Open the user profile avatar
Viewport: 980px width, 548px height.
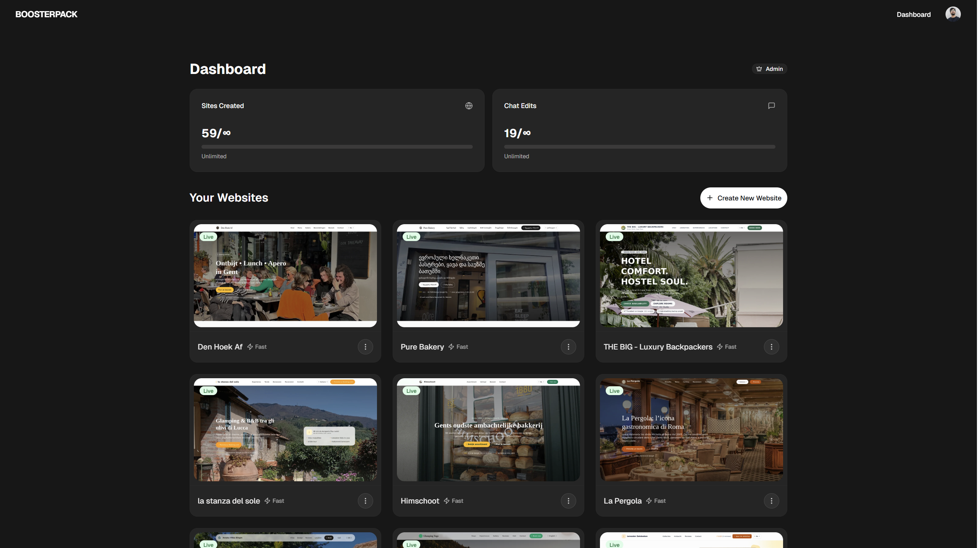pos(953,14)
